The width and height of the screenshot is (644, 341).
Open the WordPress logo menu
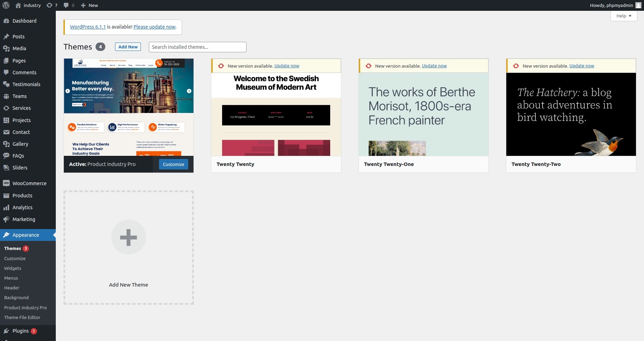pyautogui.click(x=6, y=5)
